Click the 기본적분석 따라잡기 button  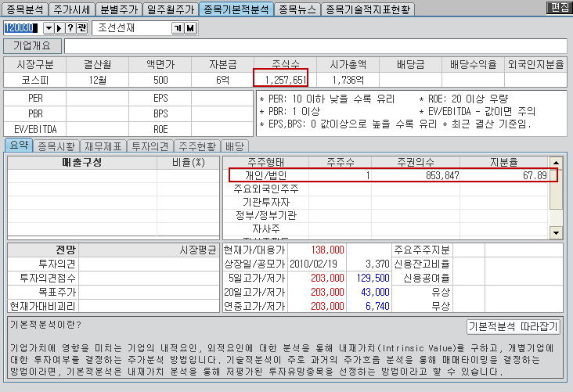tap(513, 326)
